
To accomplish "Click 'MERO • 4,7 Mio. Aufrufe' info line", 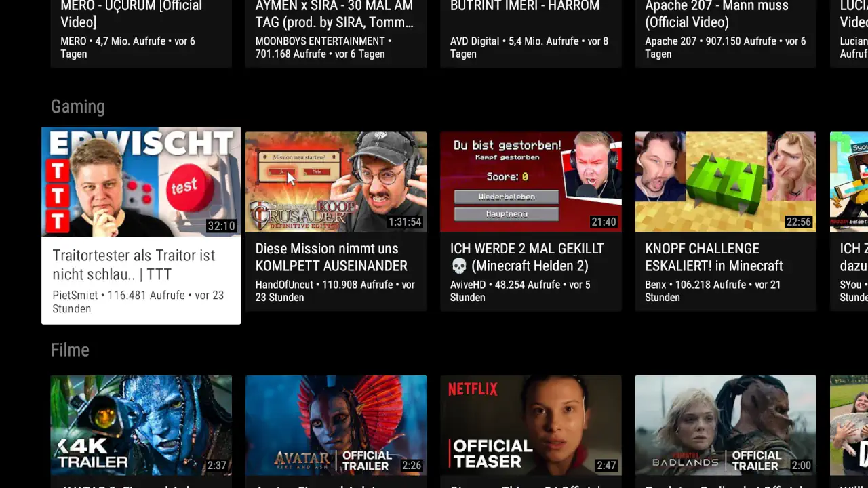I will pos(127,47).
